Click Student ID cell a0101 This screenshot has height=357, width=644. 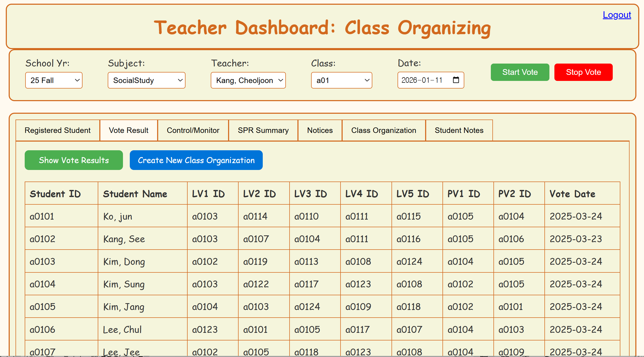42,216
